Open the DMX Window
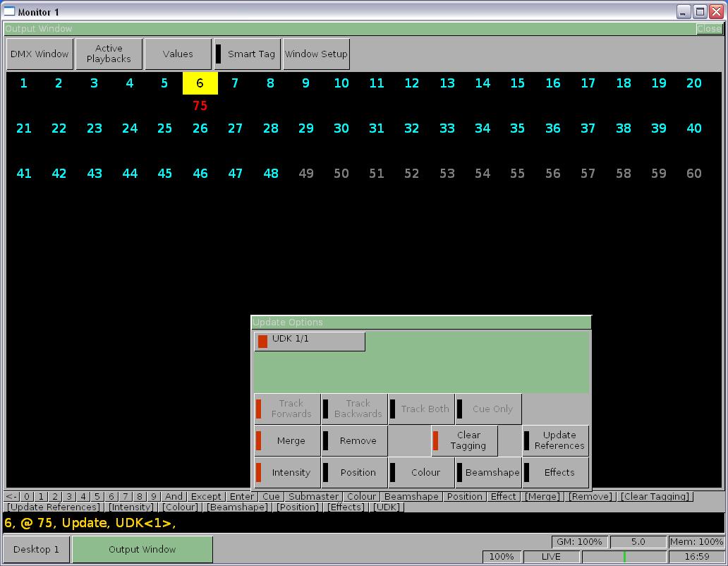This screenshot has height=566, width=728. click(x=40, y=54)
